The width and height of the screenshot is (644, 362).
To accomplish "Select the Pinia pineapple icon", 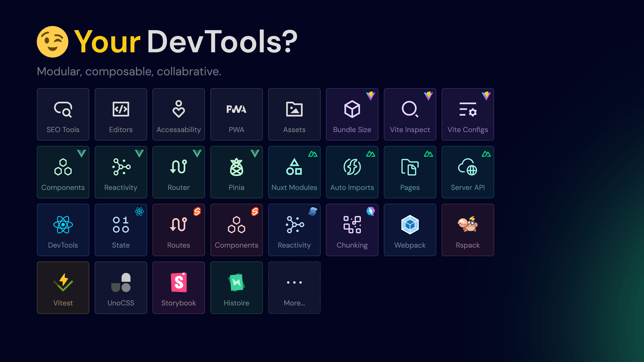I will [x=236, y=168].
